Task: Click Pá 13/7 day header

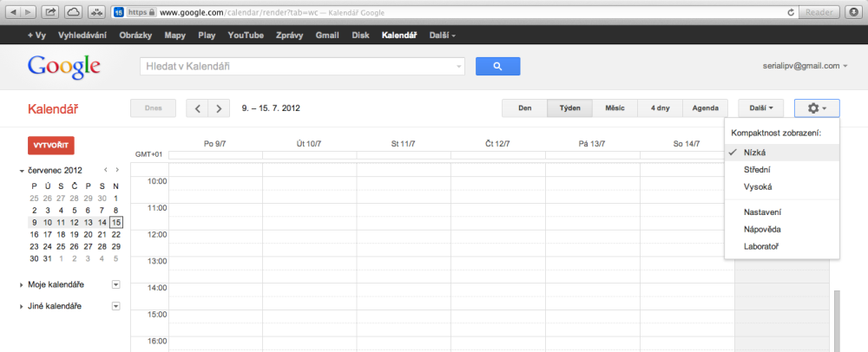Action: 592,144
